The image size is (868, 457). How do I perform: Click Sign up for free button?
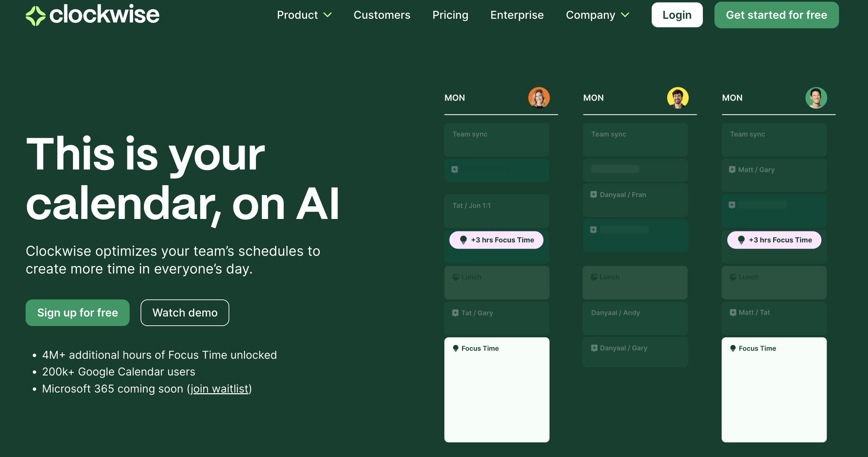(77, 313)
